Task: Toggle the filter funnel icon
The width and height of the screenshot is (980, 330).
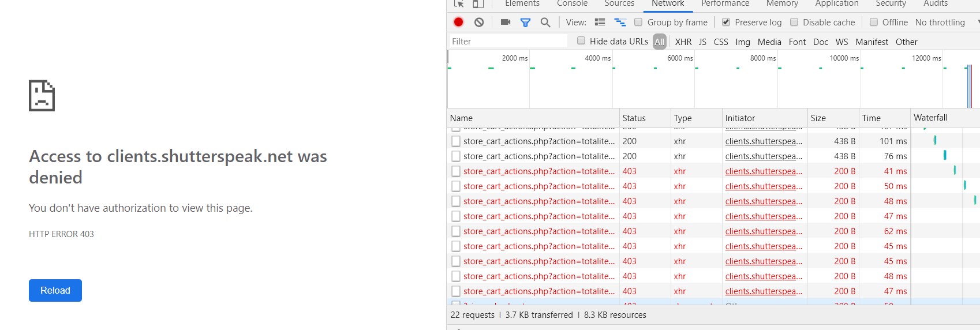Action: [x=525, y=22]
